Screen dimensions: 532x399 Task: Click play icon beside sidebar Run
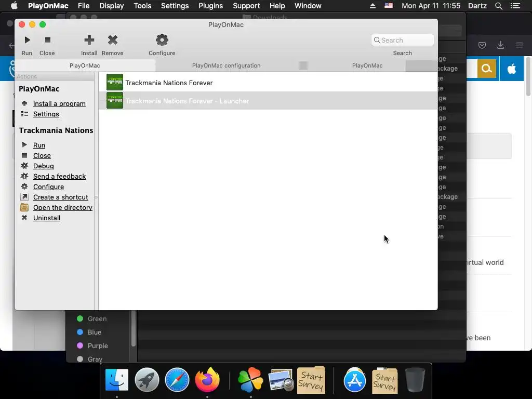click(x=24, y=145)
